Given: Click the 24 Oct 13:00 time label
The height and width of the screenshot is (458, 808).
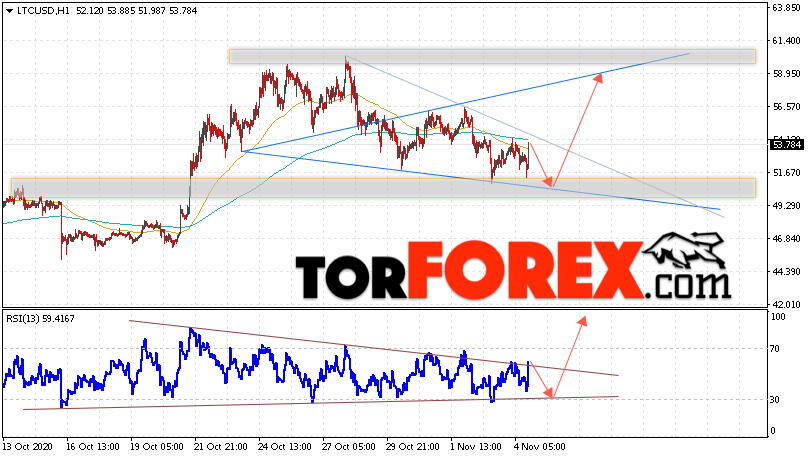Looking at the screenshot, I should (x=284, y=446).
